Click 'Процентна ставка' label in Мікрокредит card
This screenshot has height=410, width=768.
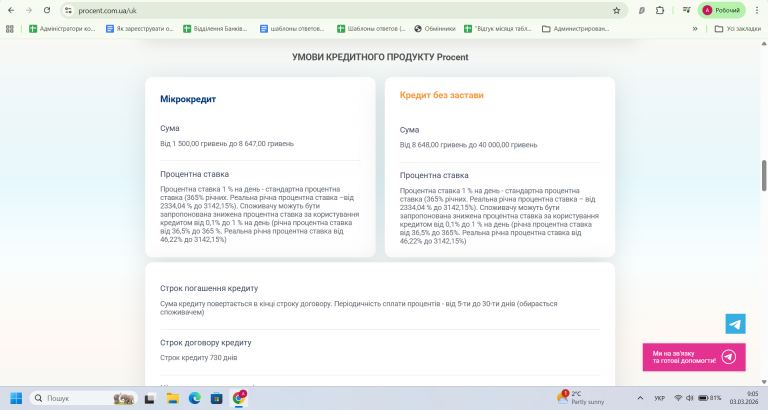coord(194,174)
